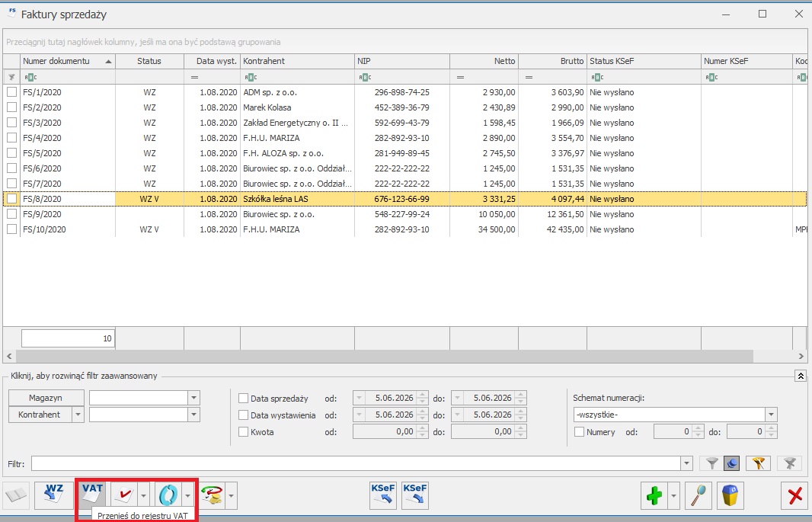
Task: Tick the checkbox for invoice FS/5/2020
Action: coord(12,153)
